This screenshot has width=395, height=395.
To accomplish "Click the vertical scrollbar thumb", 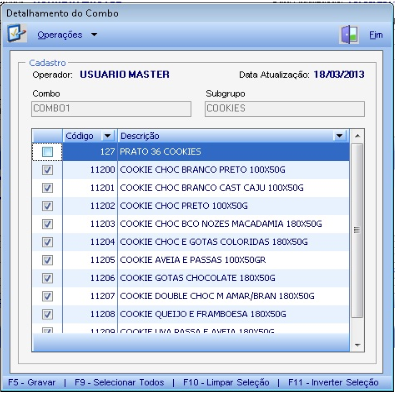I will pyautogui.click(x=357, y=230).
